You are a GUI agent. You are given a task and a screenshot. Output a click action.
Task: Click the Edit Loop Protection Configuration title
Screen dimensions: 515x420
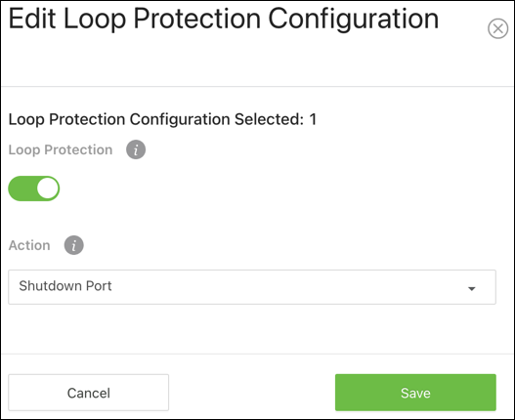click(x=224, y=19)
